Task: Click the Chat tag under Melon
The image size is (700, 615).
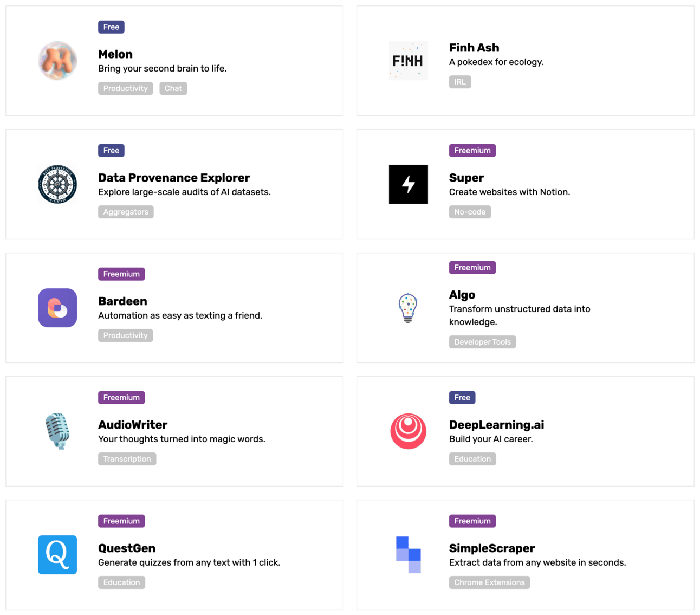Action: 173,88
